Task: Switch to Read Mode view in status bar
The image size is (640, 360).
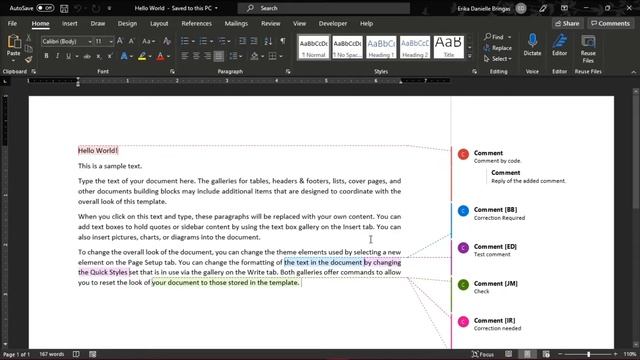Action: click(x=509, y=354)
